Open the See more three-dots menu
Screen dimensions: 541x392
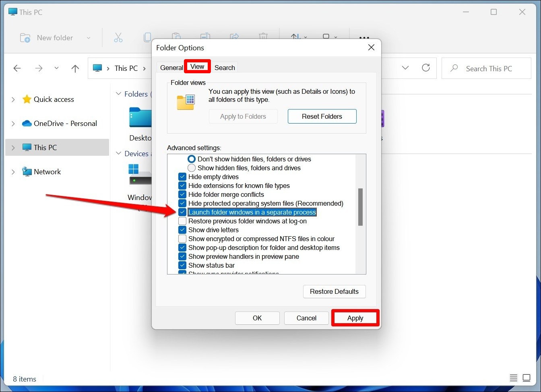coord(364,38)
